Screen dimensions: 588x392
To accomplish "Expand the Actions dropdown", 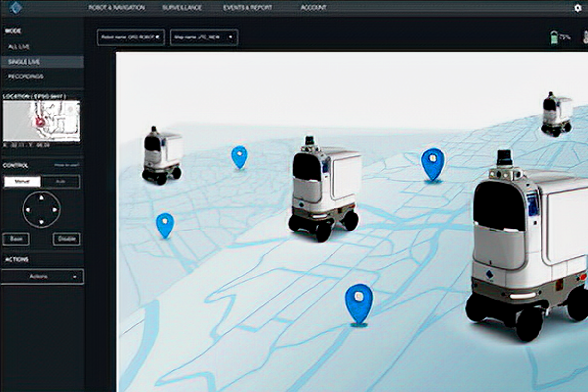I will click(43, 277).
